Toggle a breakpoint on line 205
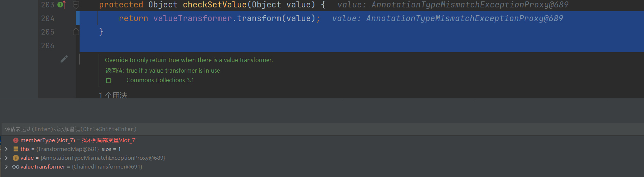The width and height of the screenshot is (644, 177). tap(48, 32)
